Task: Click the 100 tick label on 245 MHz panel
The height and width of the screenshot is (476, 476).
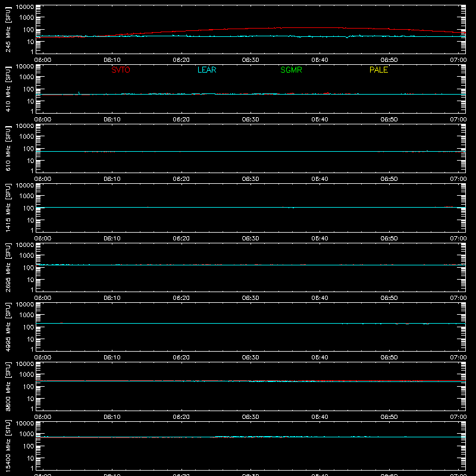Action: (x=29, y=30)
